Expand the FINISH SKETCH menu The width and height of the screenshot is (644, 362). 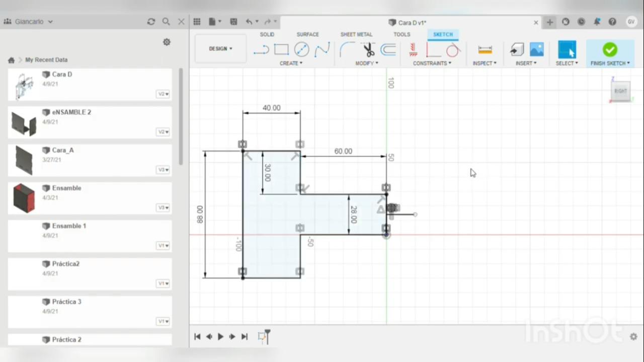click(610, 63)
